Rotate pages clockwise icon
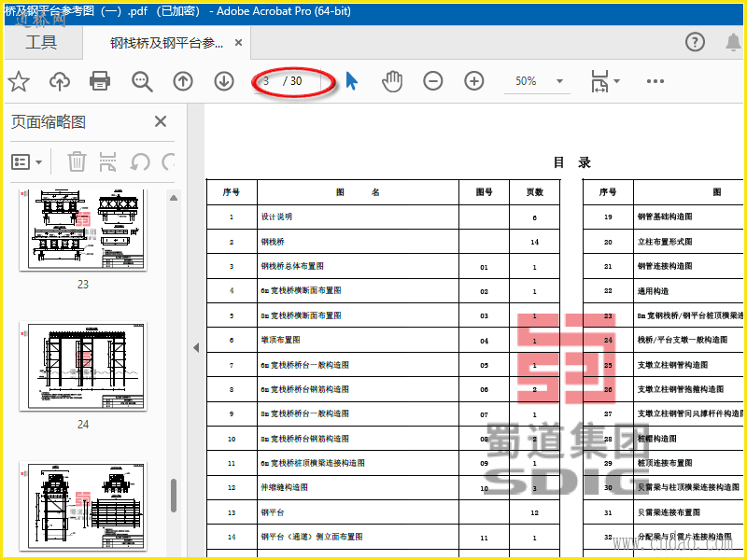The image size is (747, 560). click(x=168, y=161)
